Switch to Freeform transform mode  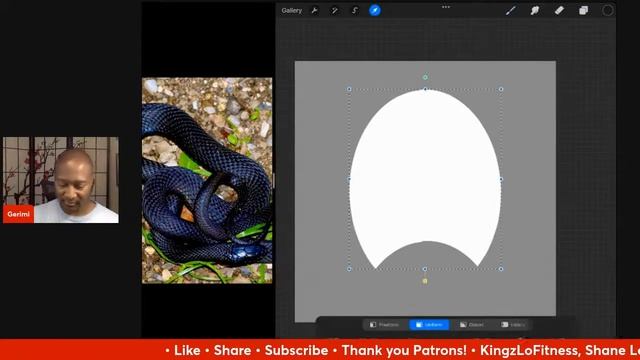(384, 325)
